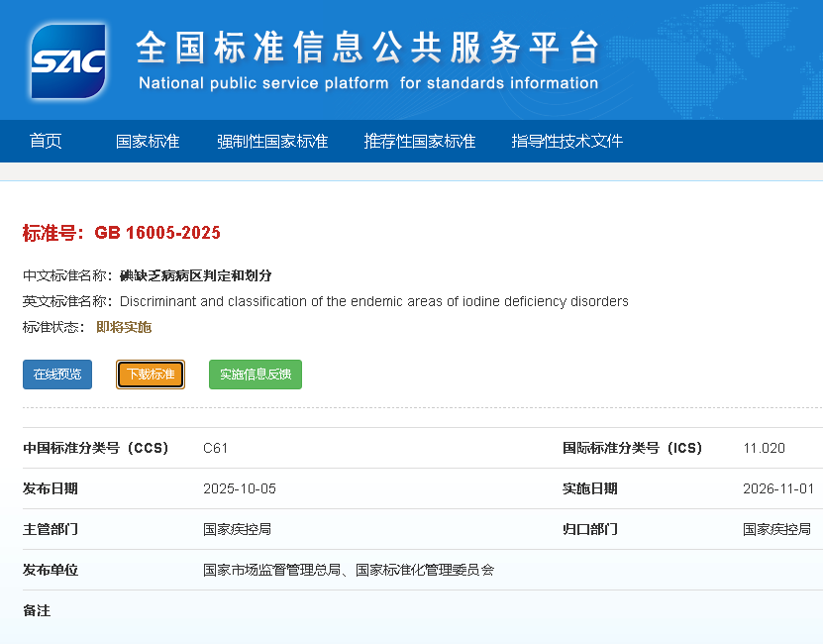Click the implementation date 2026-11-01
This screenshot has height=644, width=823.
[x=777, y=488]
